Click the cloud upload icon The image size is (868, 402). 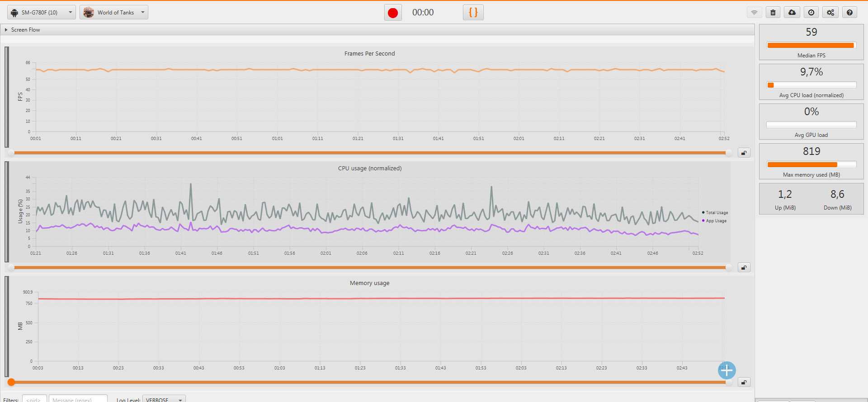tap(792, 13)
